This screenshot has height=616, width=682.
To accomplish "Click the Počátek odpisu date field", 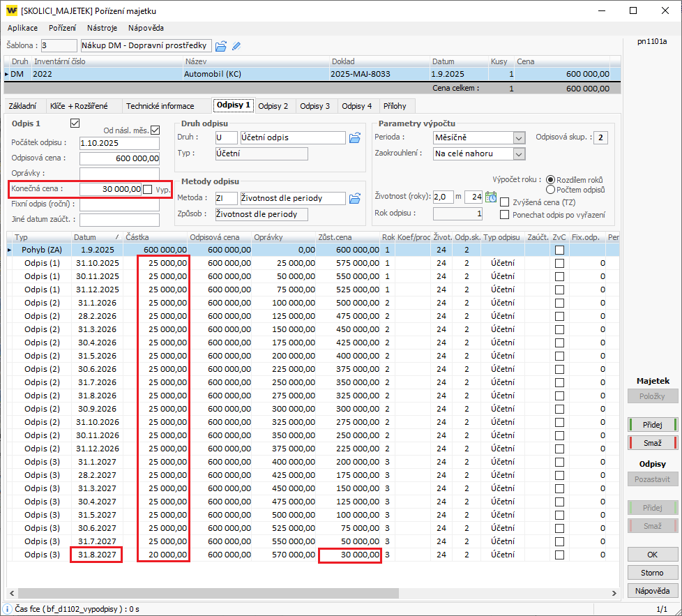I will 119,143.
